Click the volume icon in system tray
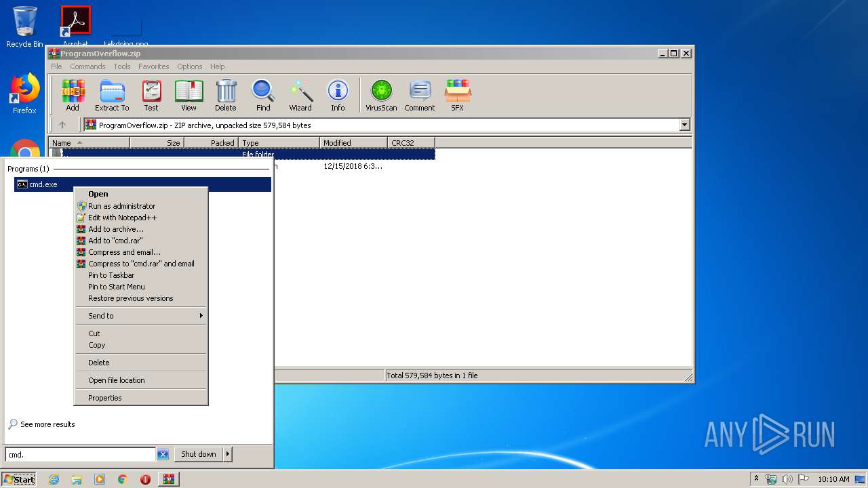The height and width of the screenshot is (488, 868). click(787, 479)
